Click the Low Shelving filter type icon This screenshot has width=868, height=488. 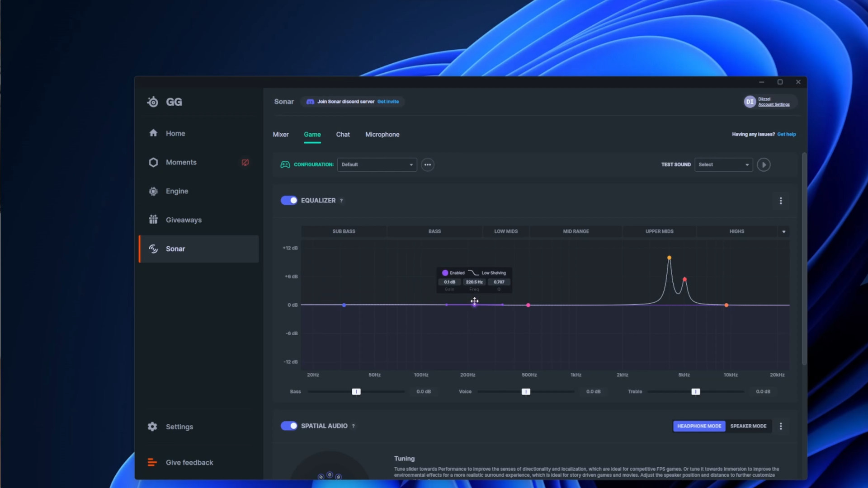point(473,273)
